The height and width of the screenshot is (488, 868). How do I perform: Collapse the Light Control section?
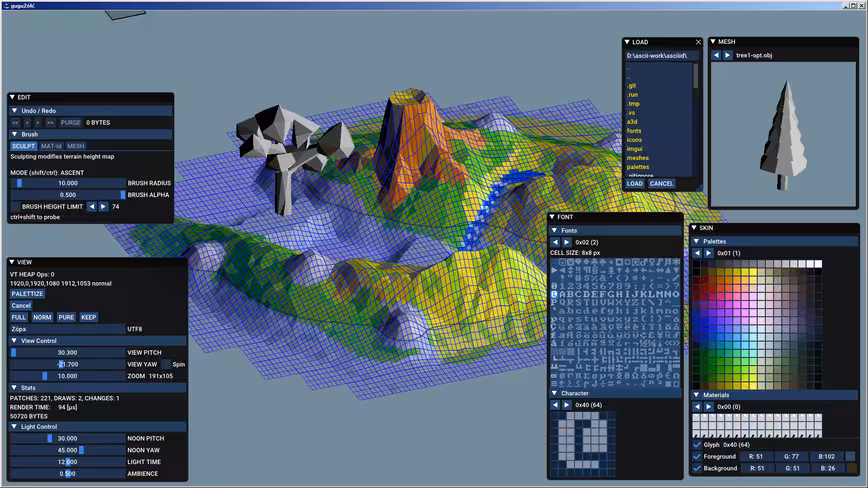[14, 427]
